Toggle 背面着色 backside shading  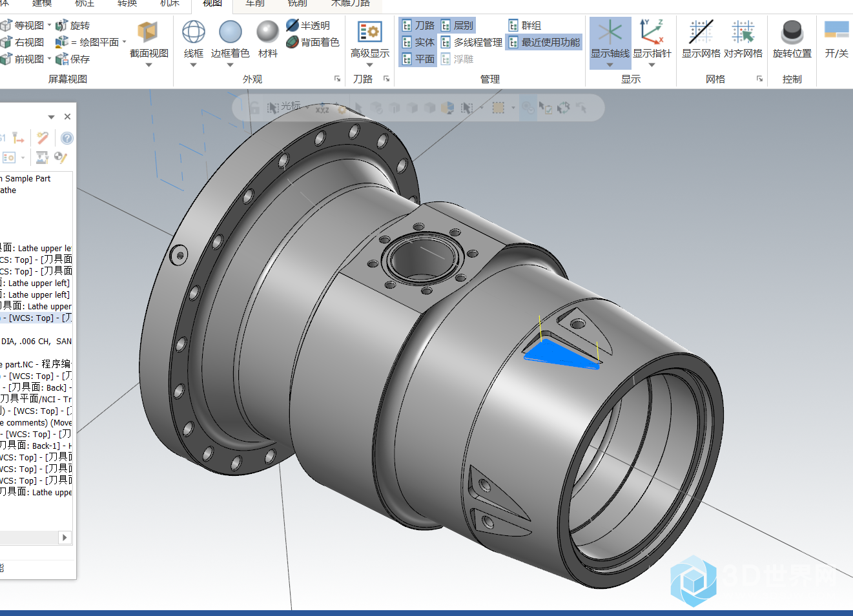pyautogui.click(x=313, y=42)
